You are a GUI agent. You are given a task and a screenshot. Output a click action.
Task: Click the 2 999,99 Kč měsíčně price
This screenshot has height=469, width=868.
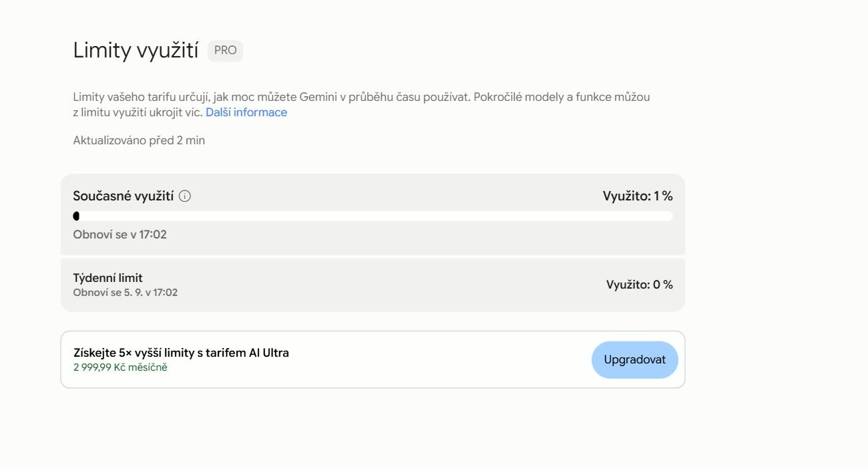(120, 367)
